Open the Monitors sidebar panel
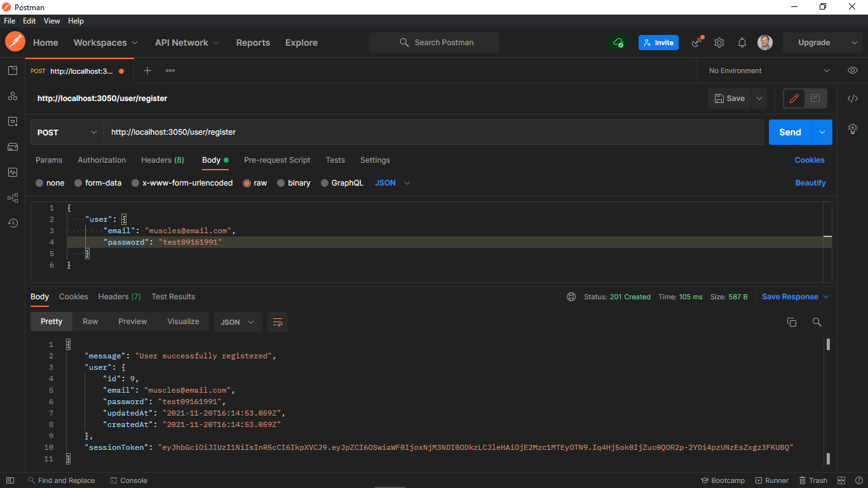This screenshot has width=868, height=488. click(12, 172)
